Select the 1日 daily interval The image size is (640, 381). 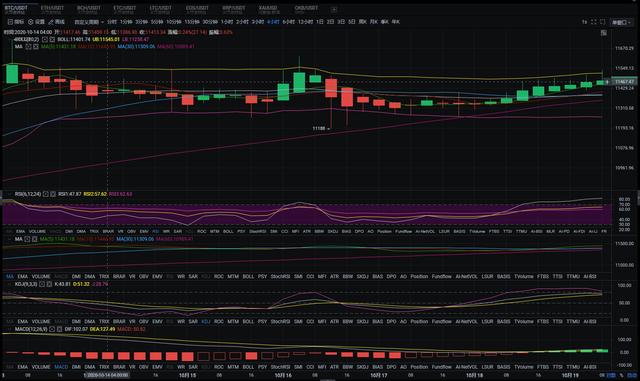[x=320, y=22]
